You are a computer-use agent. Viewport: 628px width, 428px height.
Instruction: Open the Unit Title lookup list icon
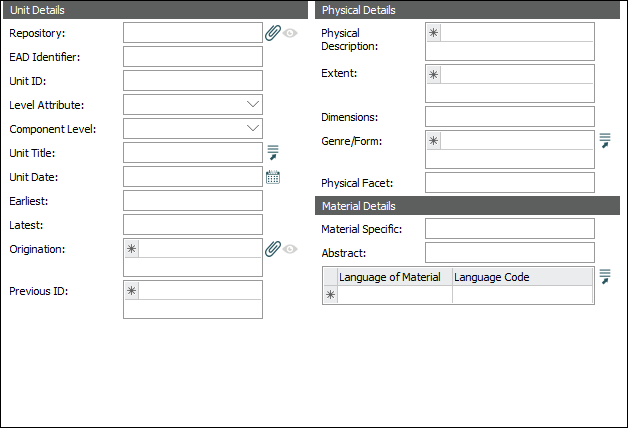tap(273, 153)
